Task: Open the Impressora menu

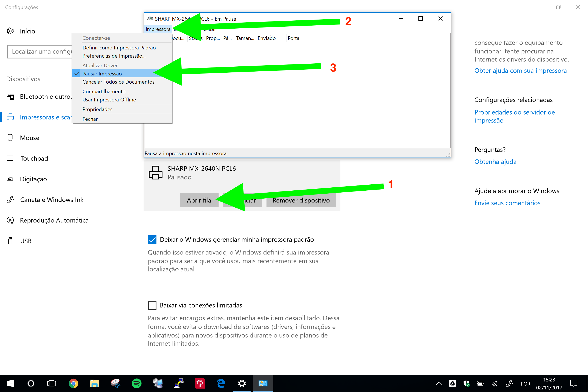Action: click(158, 29)
